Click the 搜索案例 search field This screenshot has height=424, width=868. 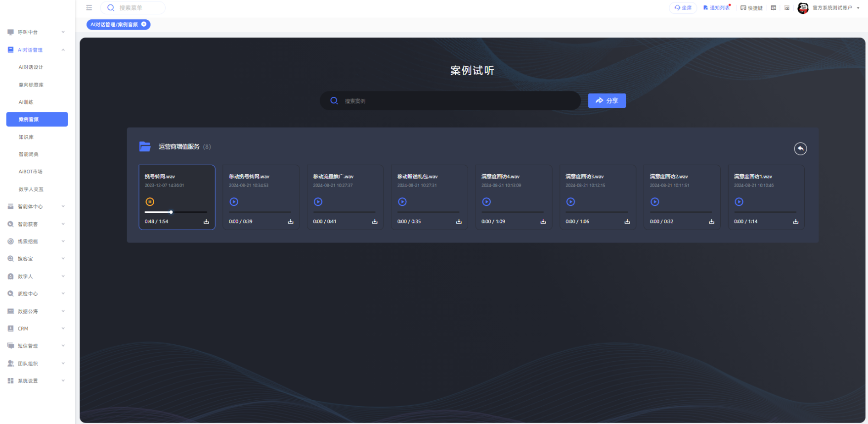(455, 101)
